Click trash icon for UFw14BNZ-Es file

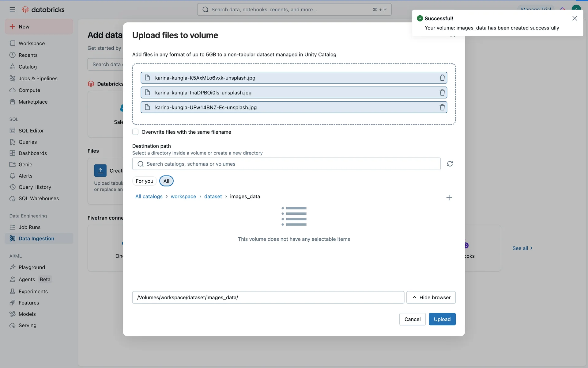click(442, 107)
